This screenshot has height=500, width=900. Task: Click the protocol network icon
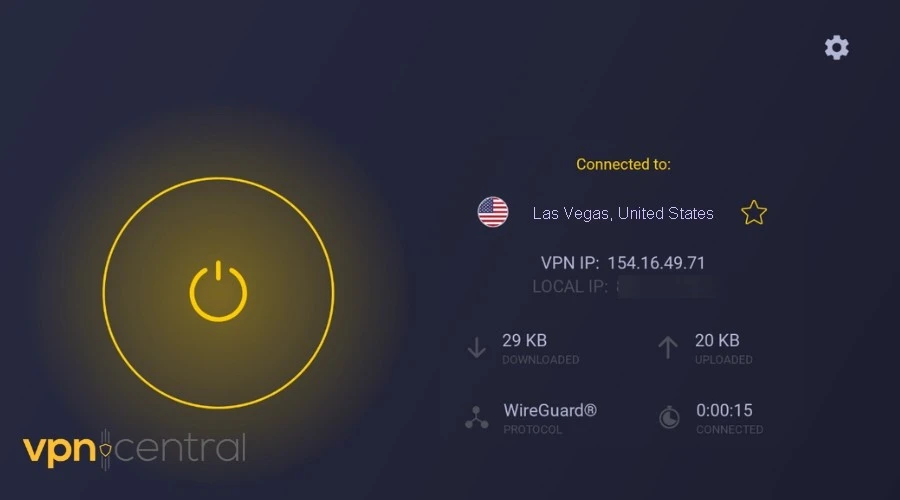coord(476,418)
